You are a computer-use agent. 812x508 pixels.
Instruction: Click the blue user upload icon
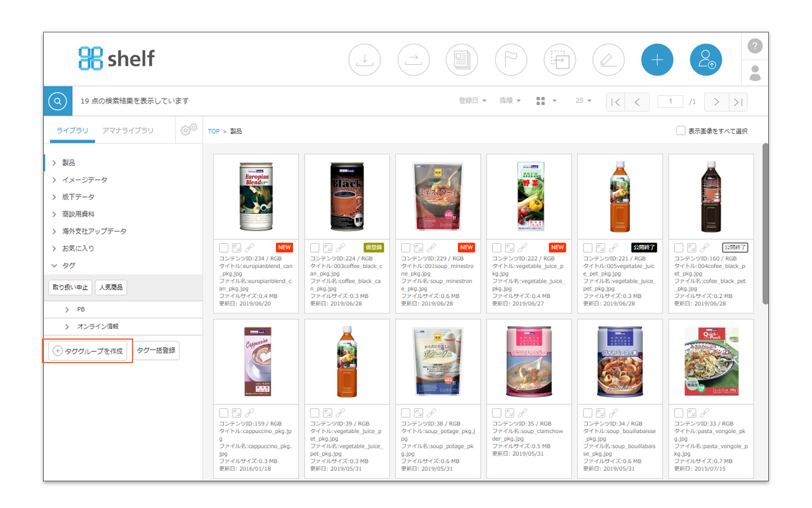[706, 60]
